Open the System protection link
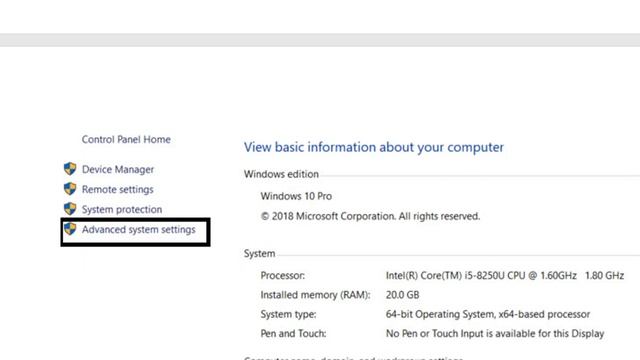 [x=122, y=209]
